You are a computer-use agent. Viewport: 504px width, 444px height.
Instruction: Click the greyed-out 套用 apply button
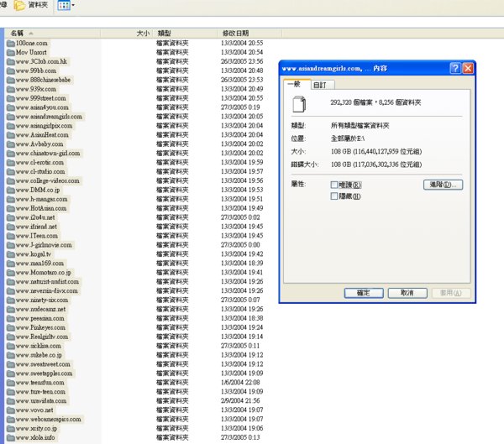tap(451, 293)
